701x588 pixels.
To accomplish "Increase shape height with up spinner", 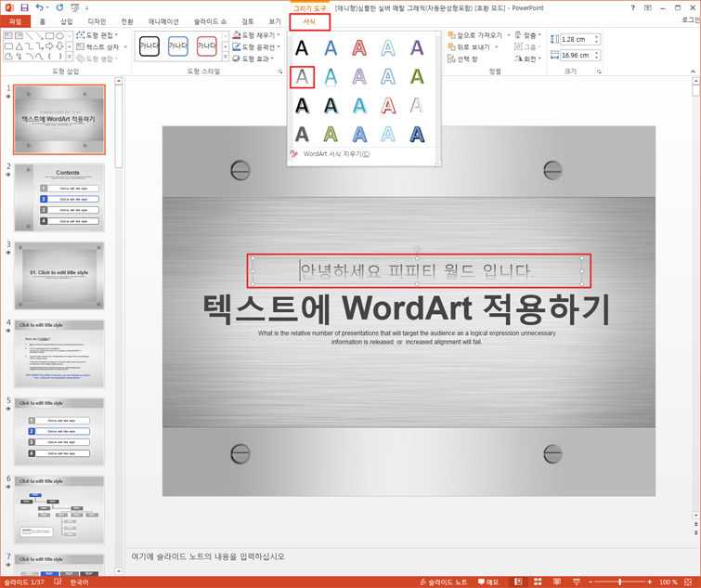I will pos(596,36).
